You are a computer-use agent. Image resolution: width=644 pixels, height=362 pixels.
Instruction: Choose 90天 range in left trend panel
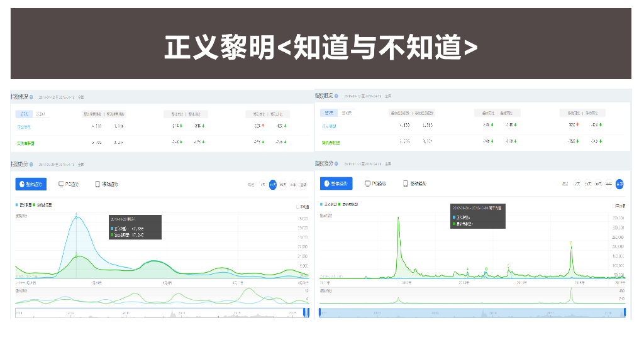[283, 185]
